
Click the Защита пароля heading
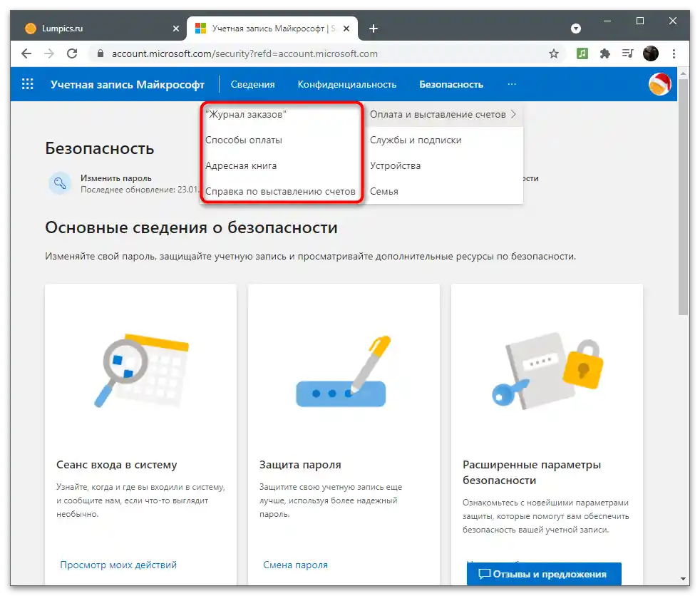[300, 465]
